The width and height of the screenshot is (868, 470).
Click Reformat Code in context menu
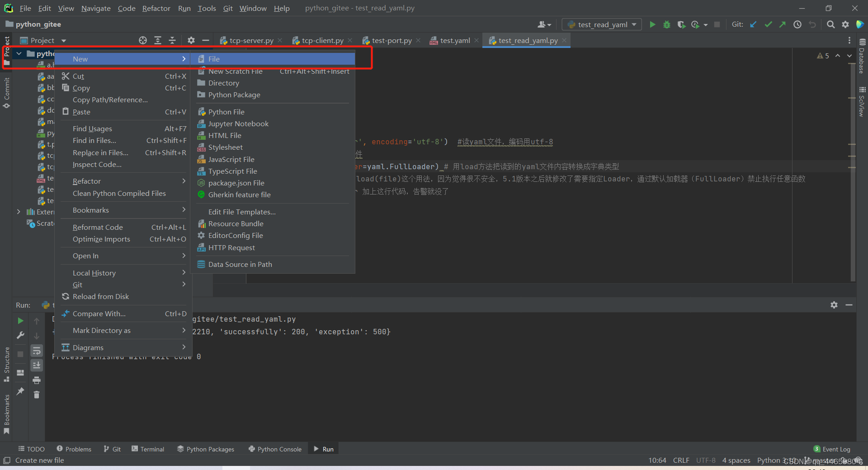pos(123,227)
